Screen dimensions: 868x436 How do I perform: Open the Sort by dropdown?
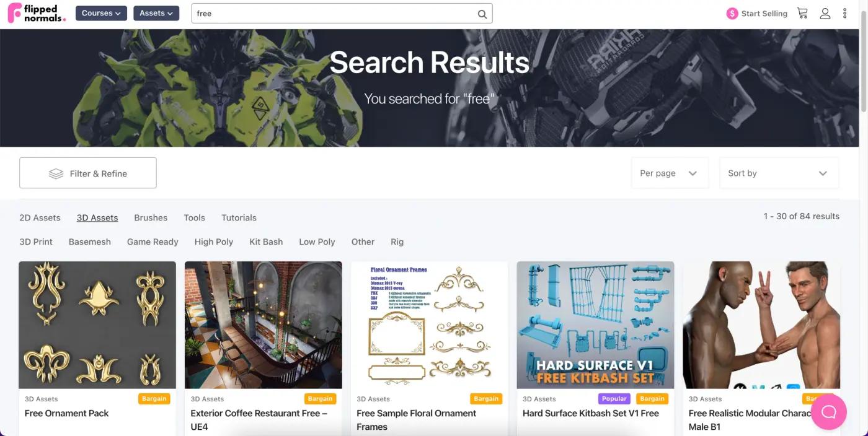click(779, 173)
